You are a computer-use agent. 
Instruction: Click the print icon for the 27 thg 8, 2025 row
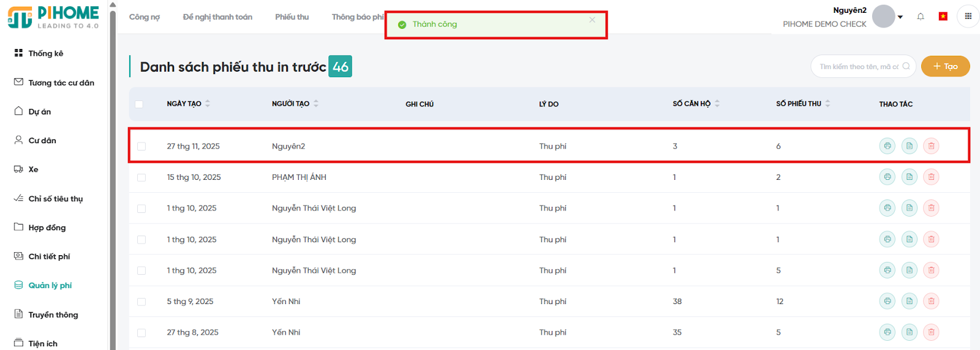click(x=887, y=332)
